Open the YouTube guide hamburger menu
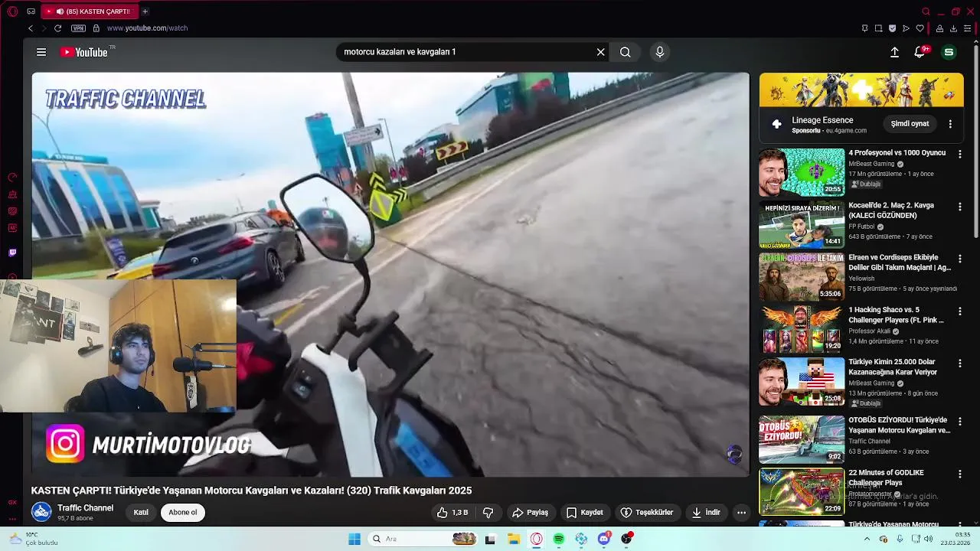 41,52
